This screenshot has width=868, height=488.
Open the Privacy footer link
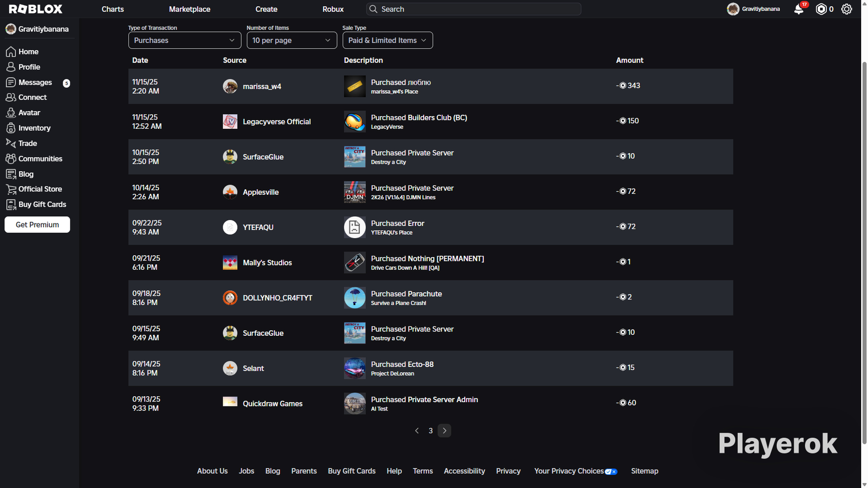point(508,471)
